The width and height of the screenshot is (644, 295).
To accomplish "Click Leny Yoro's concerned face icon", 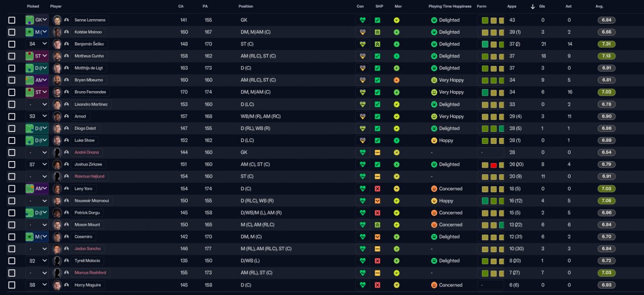I will [434, 189].
